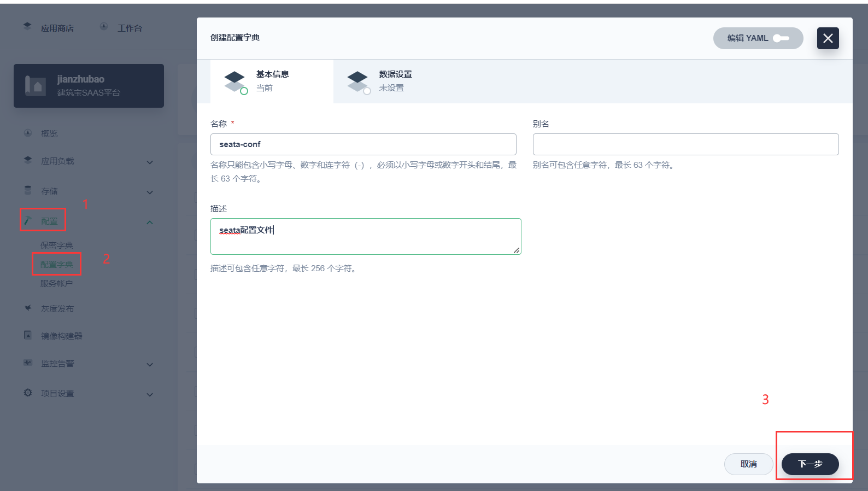Click the Overview (概览) sidebar icon
Image resolution: width=868 pixels, height=491 pixels.
(x=28, y=133)
